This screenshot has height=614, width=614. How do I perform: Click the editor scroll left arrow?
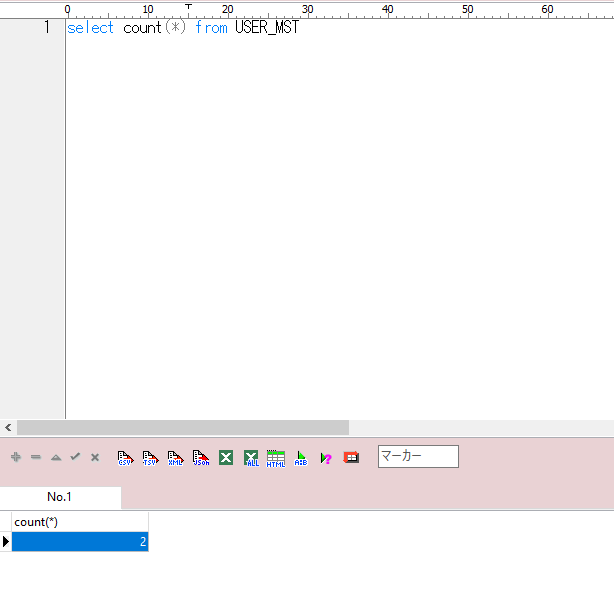[x=8, y=427]
